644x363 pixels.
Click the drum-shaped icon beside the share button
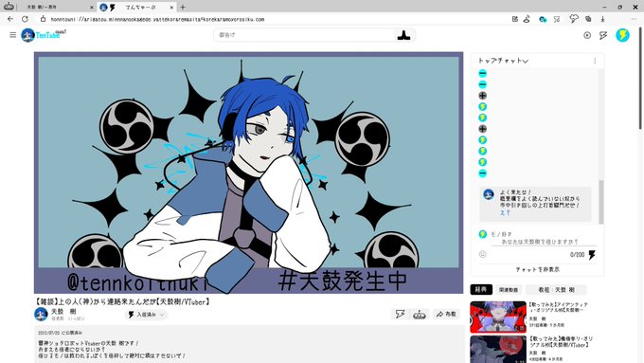tap(419, 315)
